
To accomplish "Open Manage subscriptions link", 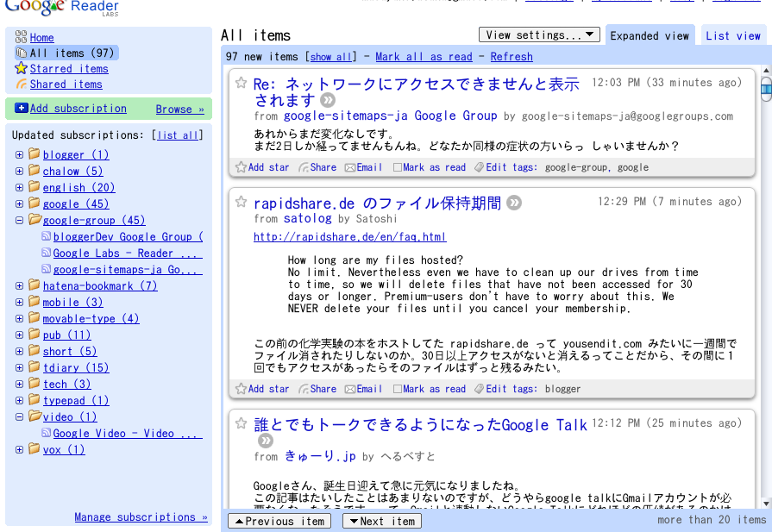I will [141, 516].
